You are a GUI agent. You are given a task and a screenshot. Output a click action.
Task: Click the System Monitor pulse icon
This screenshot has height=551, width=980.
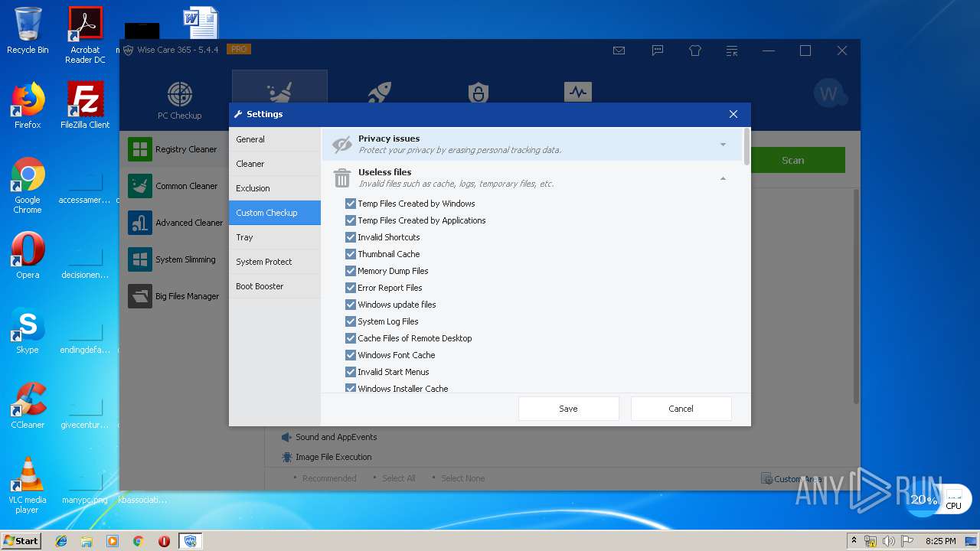[x=578, y=93]
